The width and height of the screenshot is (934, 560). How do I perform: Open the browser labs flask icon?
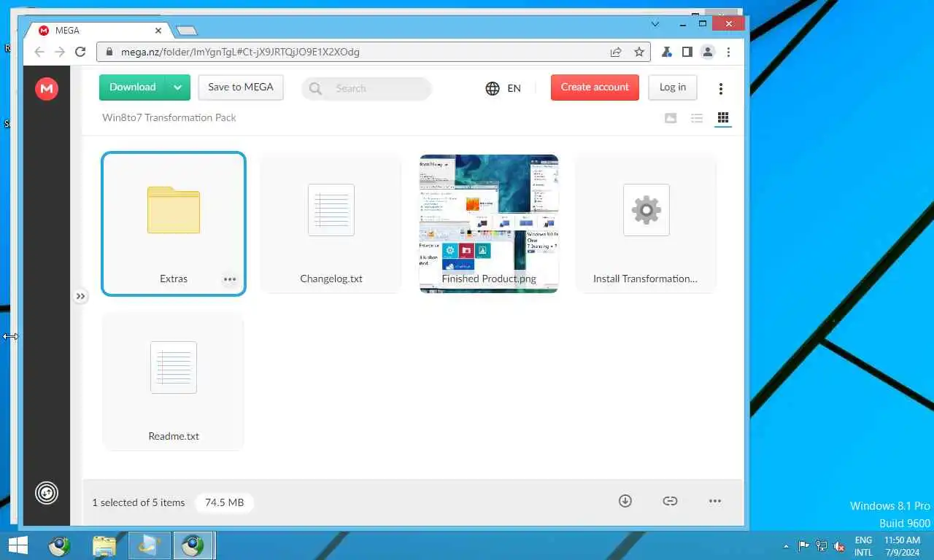666,52
